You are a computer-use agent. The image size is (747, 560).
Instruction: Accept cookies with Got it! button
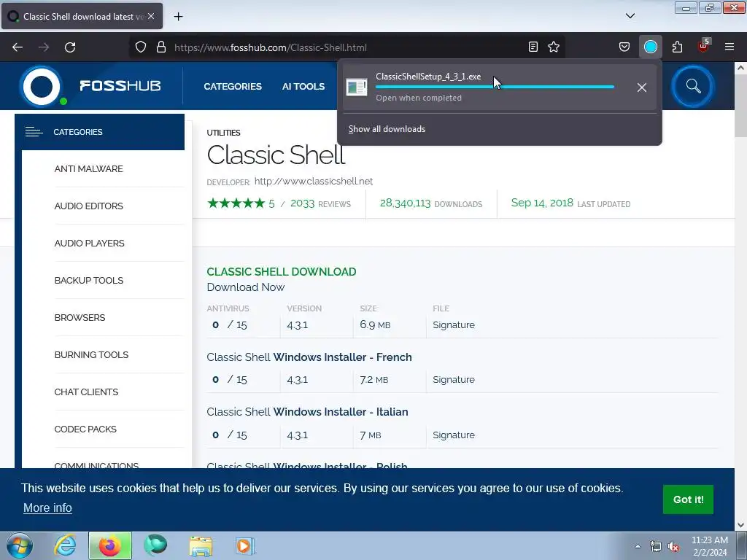click(x=688, y=499)
